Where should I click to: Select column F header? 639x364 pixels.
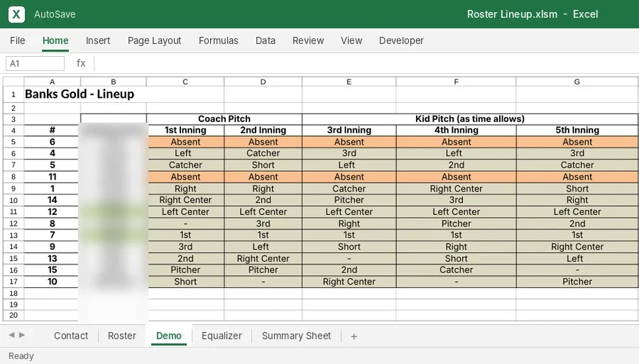coord(456,82)
